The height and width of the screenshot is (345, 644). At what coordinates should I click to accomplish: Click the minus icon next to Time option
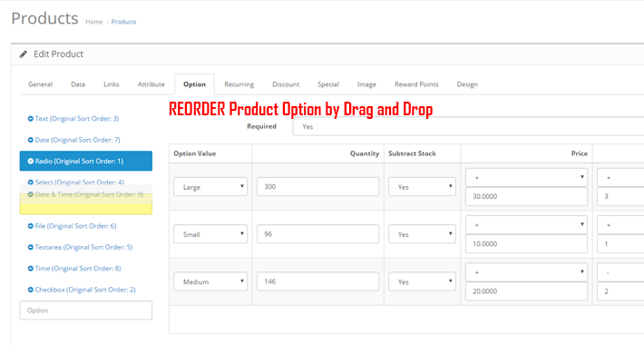coord(31,269)
